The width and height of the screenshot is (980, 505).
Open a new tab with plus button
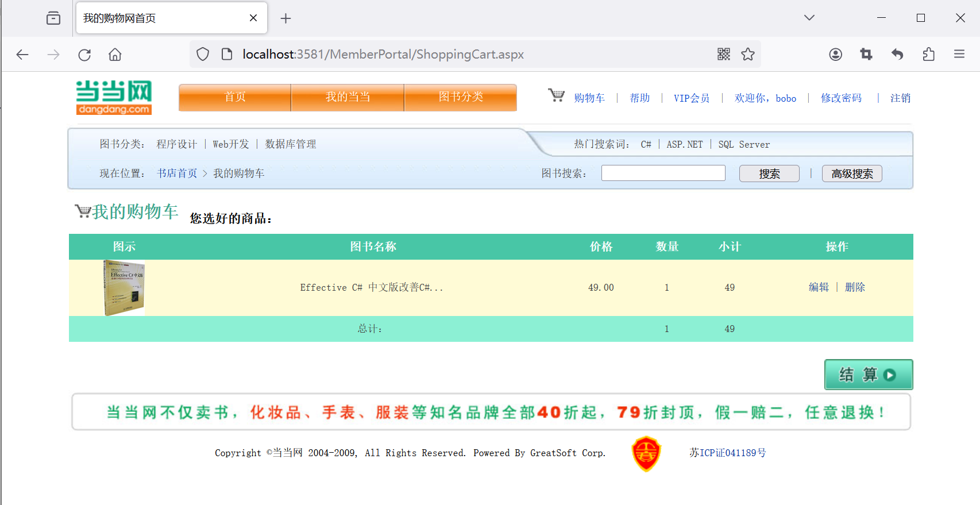click(285, 18)
